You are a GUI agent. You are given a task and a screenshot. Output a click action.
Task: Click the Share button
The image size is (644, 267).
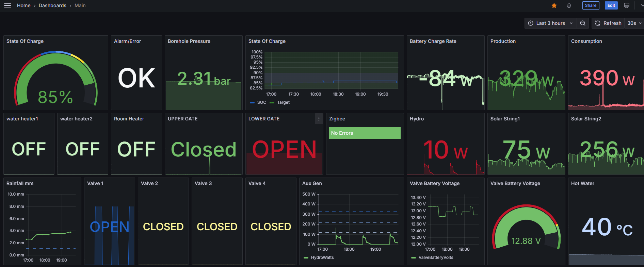(x=591, y=5)
